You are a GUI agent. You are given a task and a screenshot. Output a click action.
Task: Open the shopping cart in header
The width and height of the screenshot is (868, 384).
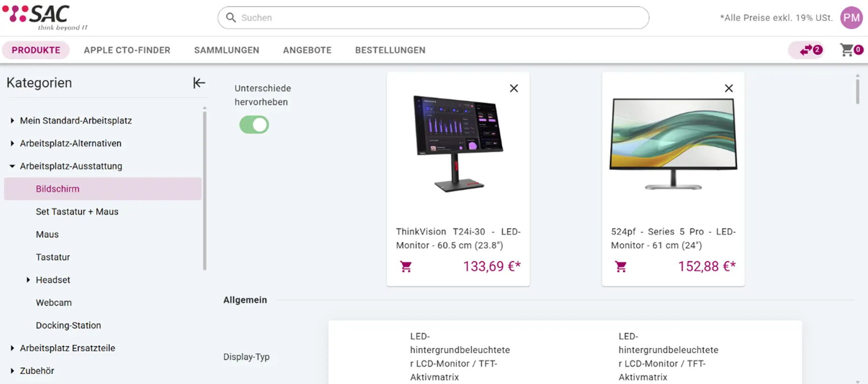click(x=851, y=50)
